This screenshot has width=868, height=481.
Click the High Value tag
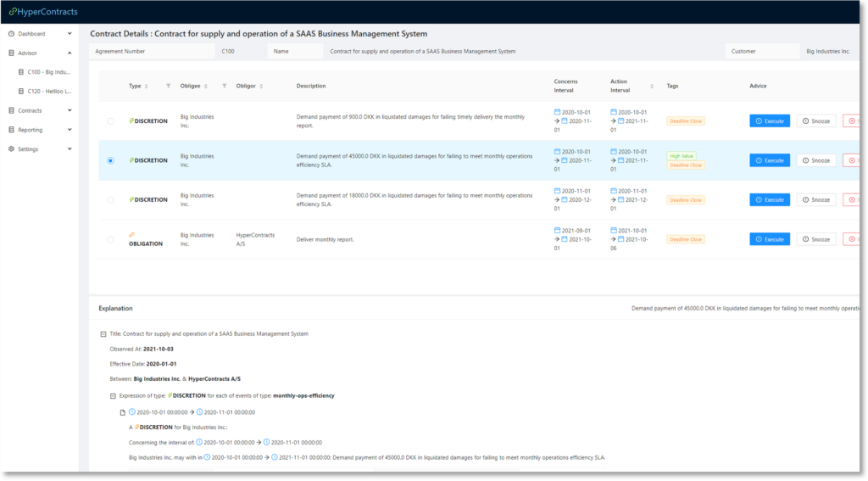click(x=682, y=156)
